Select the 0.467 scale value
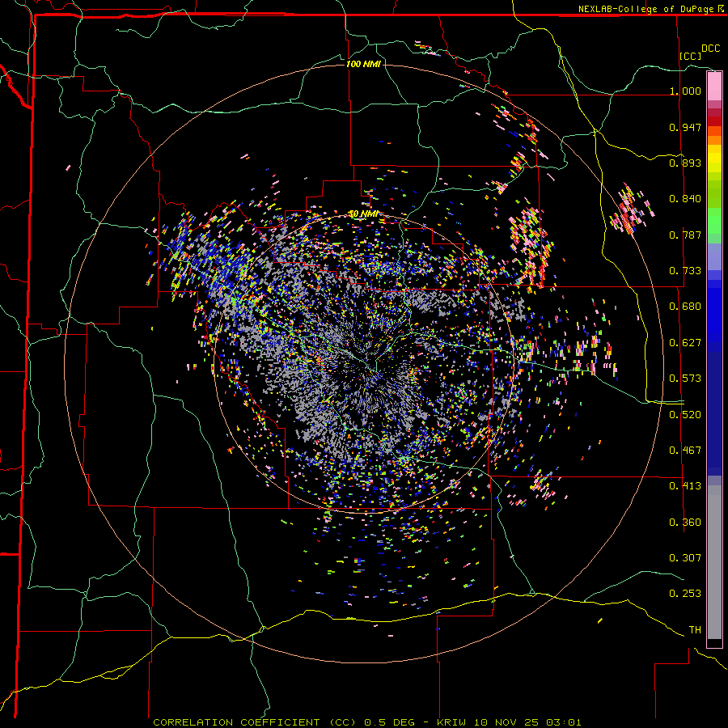Screen dimensions: 728x728 (x=685, y=451)
